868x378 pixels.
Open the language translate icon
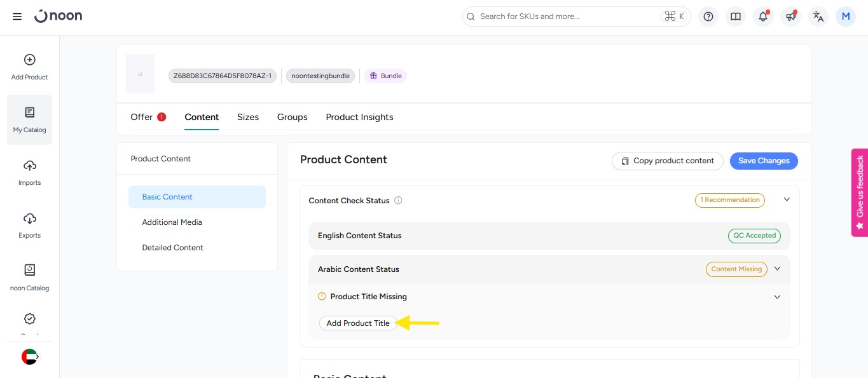[x=818, y=17]
